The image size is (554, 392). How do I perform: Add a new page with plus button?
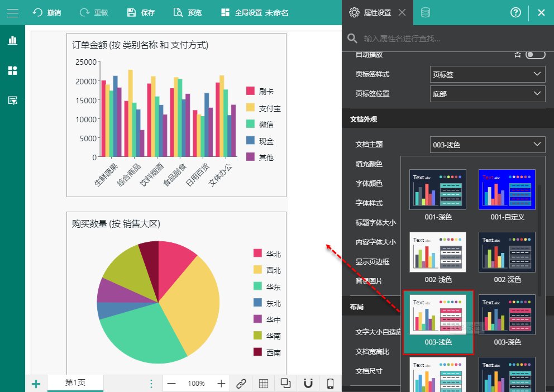[36, 384]
